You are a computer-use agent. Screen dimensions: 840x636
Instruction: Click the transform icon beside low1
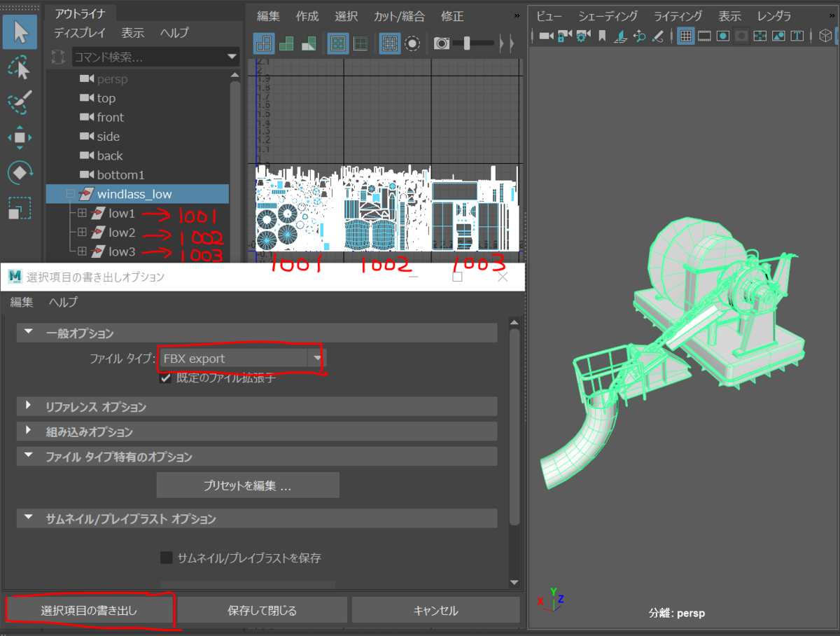(99, 213)
